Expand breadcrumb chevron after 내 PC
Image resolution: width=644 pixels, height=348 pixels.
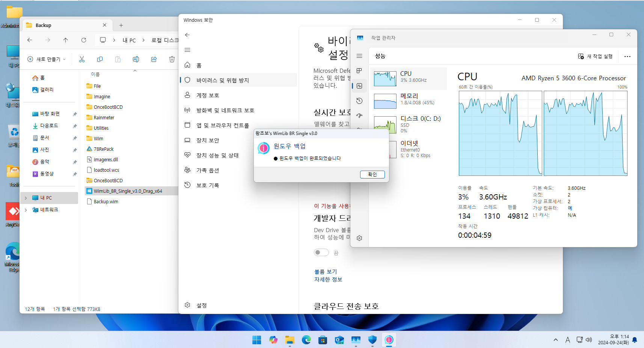coord(143,40)
